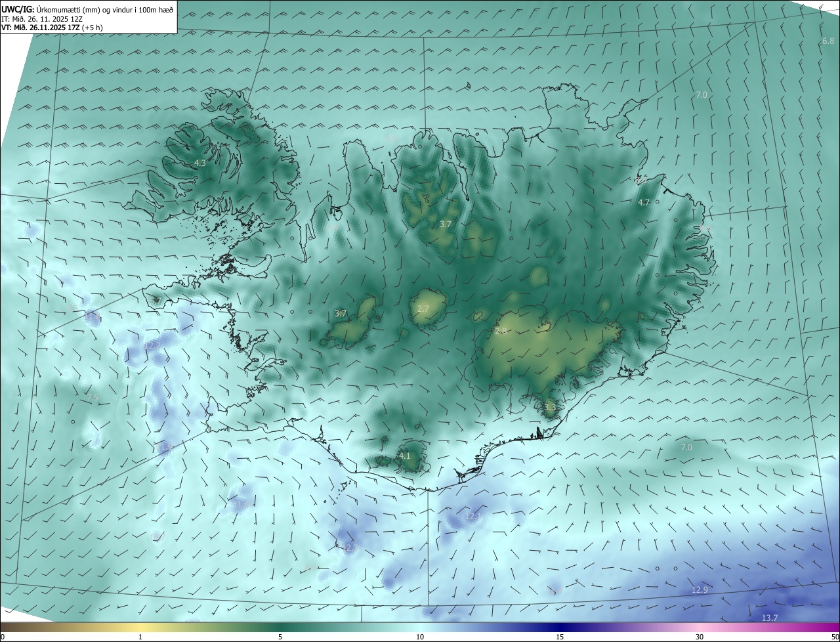Screen dimensions: 840x642
Task: Click the 12.9 value over the southeastern ocean
Action: [700, 590]
